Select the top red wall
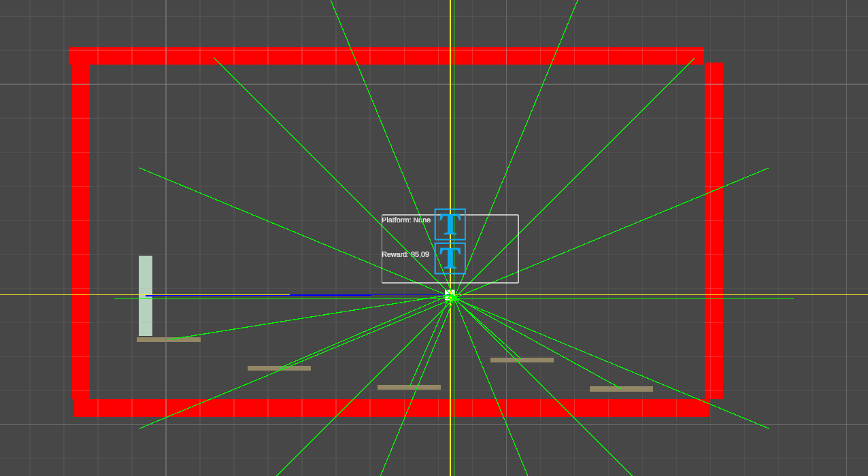This screenshot has width=868, height=476. 386,56
